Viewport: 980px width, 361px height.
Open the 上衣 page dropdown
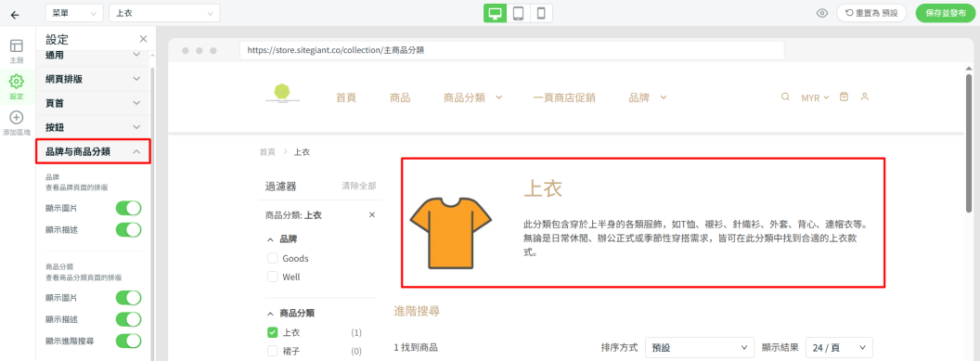tap(164, 13)
